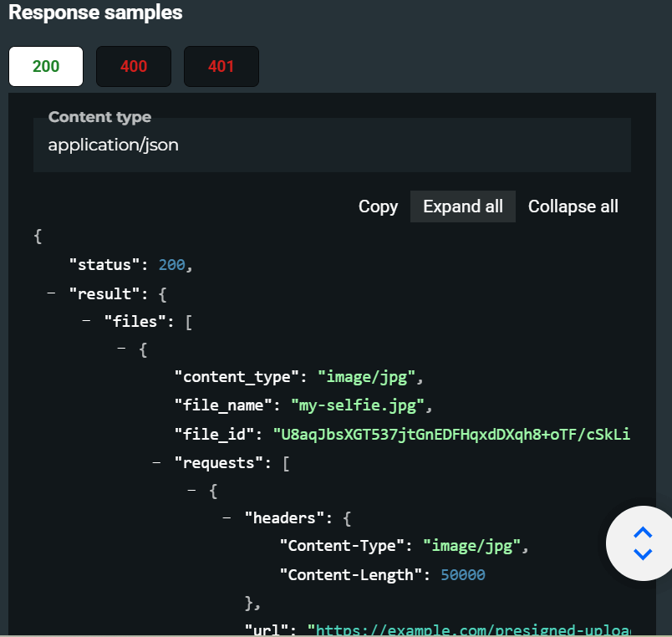Collapse the "headers" object node
Image resolution: width=672 pixels, height=637 pixels.
coord(227,518)
